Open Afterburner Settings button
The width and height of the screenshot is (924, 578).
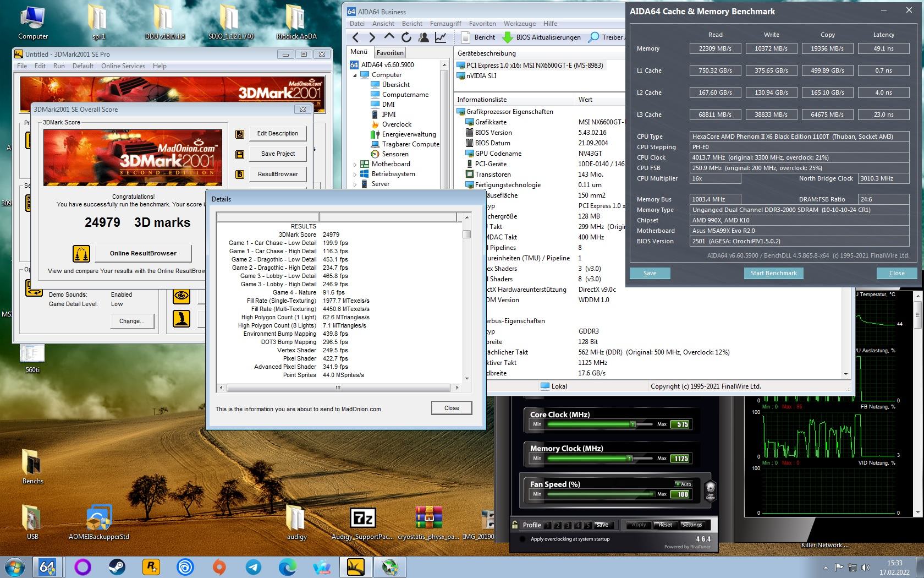pos(692,525)
